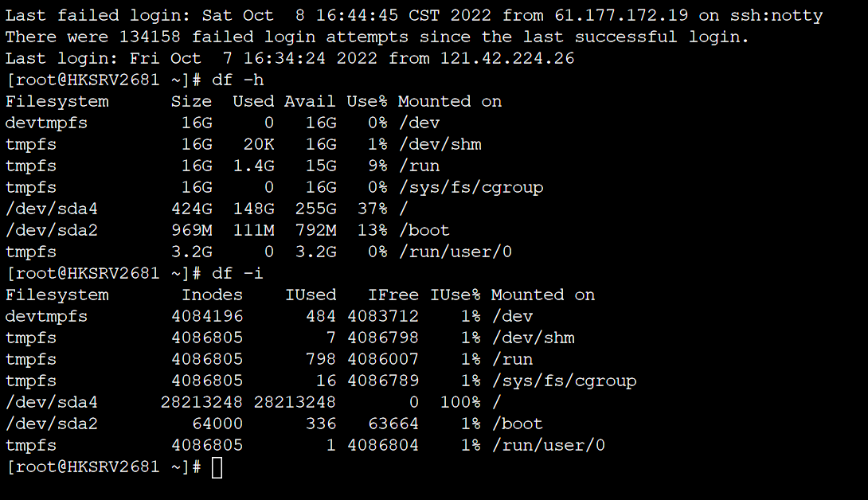This screenshot has width=868, height=500.
Task: Click the /sys/fs/cgroup mount in df -h output
Action: click(471, 187)
